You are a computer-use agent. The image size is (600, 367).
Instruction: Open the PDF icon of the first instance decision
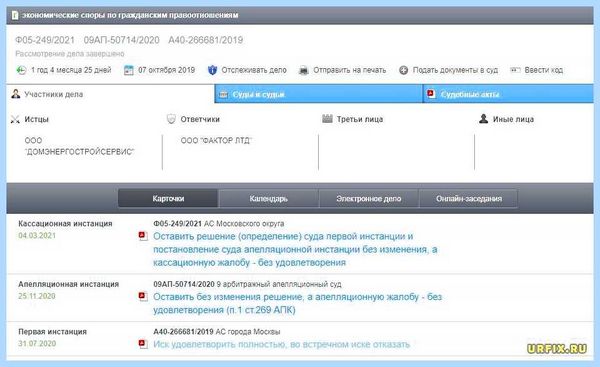(143, 344)
